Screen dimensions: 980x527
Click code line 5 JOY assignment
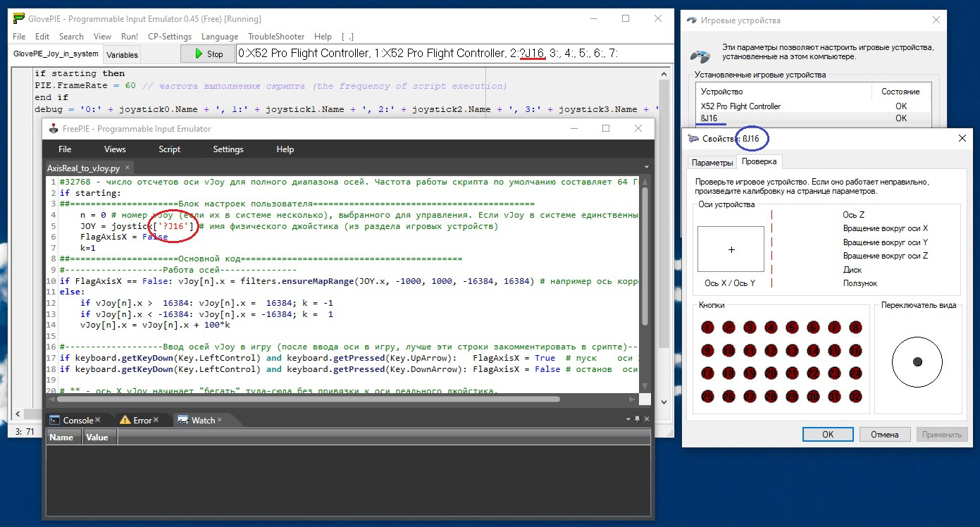point(290,226)
